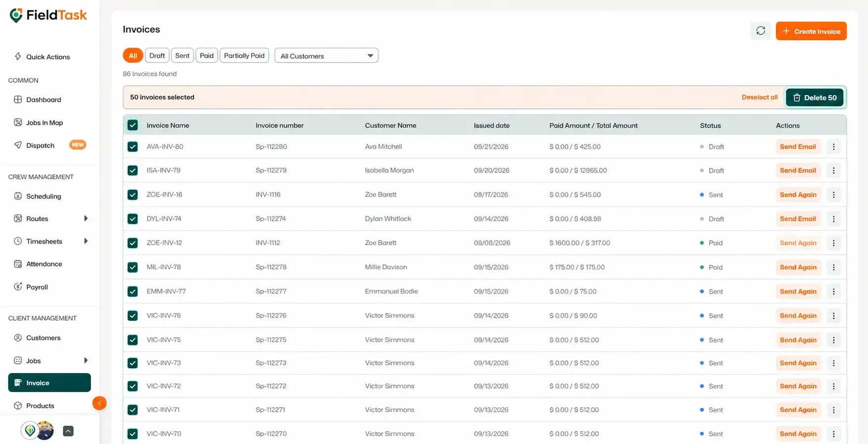The image size is (868, 444).
Task: Select the All filter pill
Action: (133, 55)
